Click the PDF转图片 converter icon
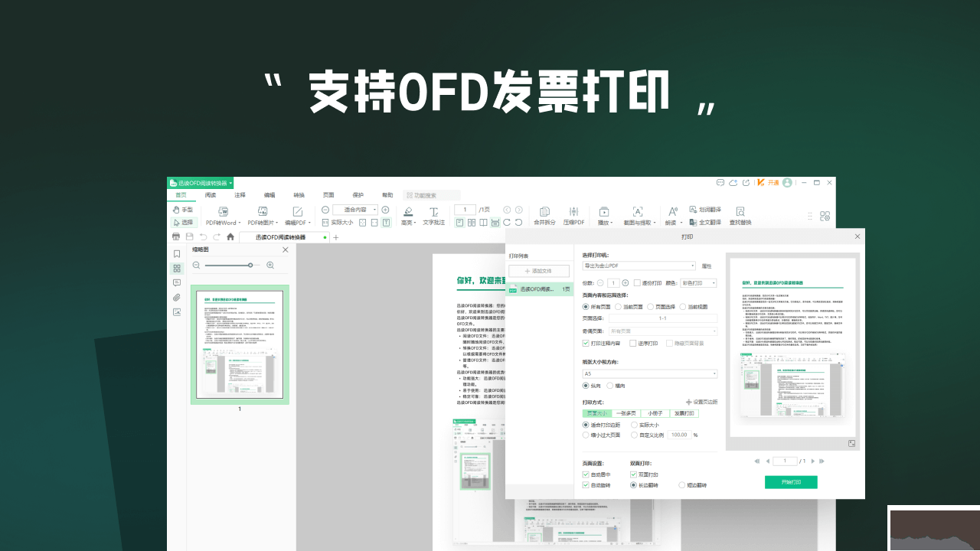The width and height of the screenshot is (980, 551). click(262, 211)
